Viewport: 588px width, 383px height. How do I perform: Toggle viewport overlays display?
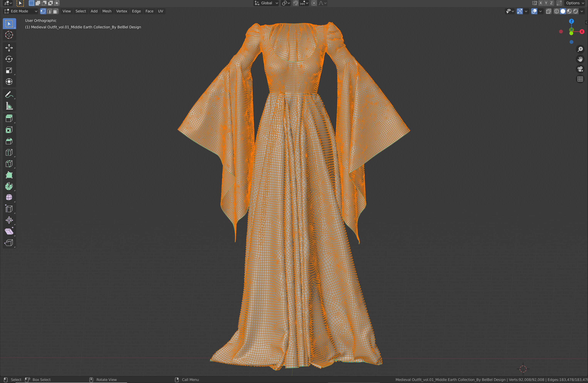coord(534,11)
